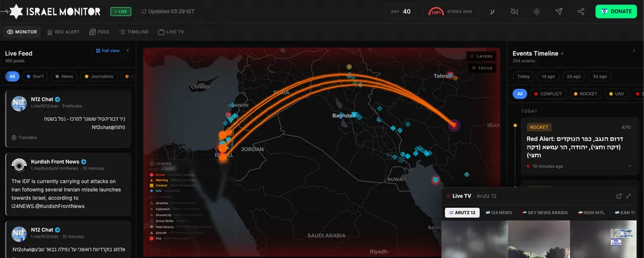Image resolution: width=644 pixels, height=258 pixels.
Task: Click the Kurdish Front News verified badge
Action: tap(84, 162)
